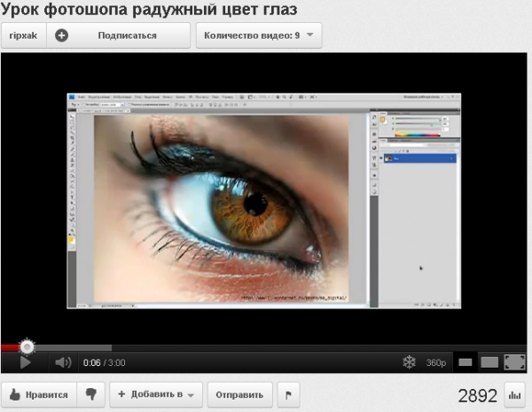The image size is (532, 412).
Task: Mute the video with speaker icon
Action: pyautogui.click(x=63, y=362)
